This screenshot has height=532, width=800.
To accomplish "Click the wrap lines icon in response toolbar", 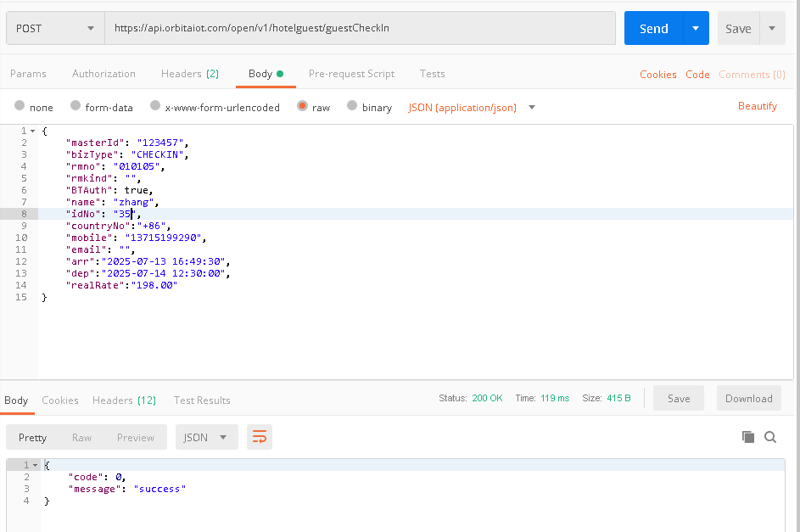I will (260, 437).
